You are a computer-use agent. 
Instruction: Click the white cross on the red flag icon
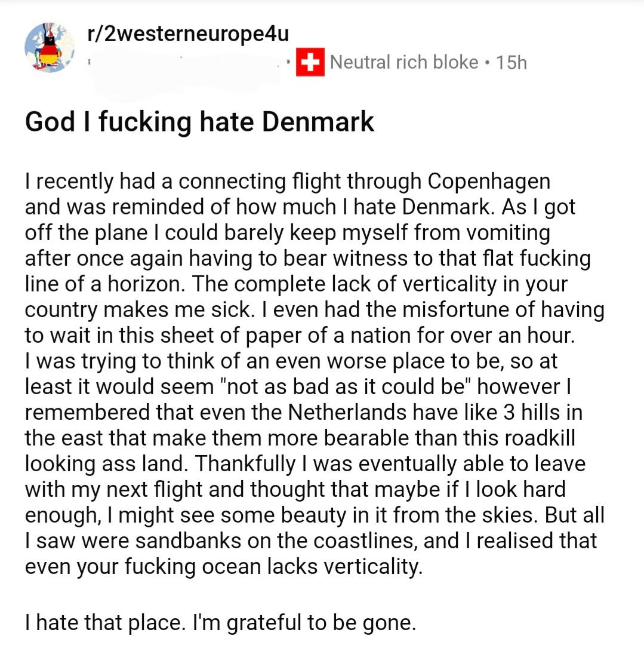tap(312, 62)
